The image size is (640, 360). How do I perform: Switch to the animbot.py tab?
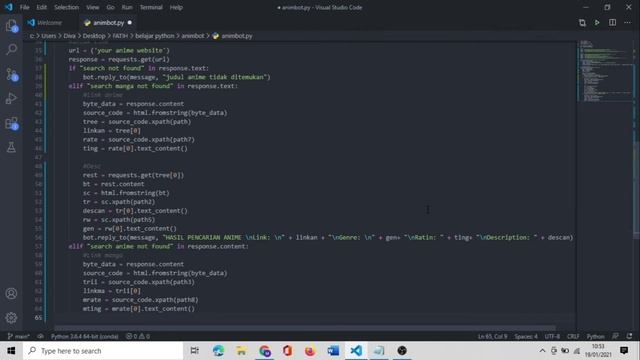point(108,23)
